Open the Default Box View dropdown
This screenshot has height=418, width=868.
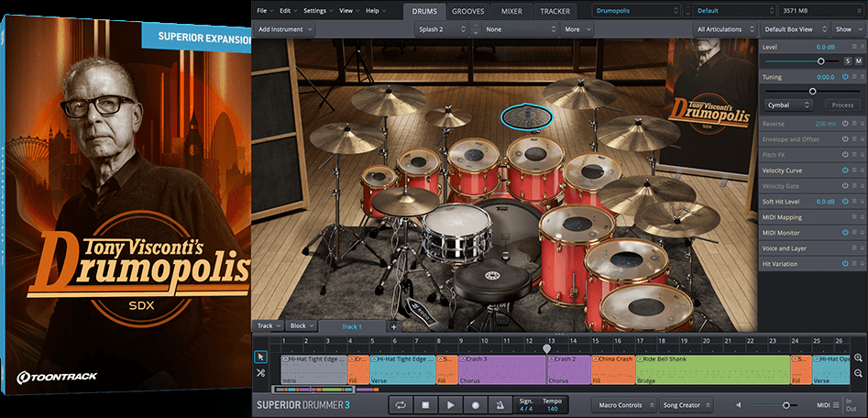795,29
